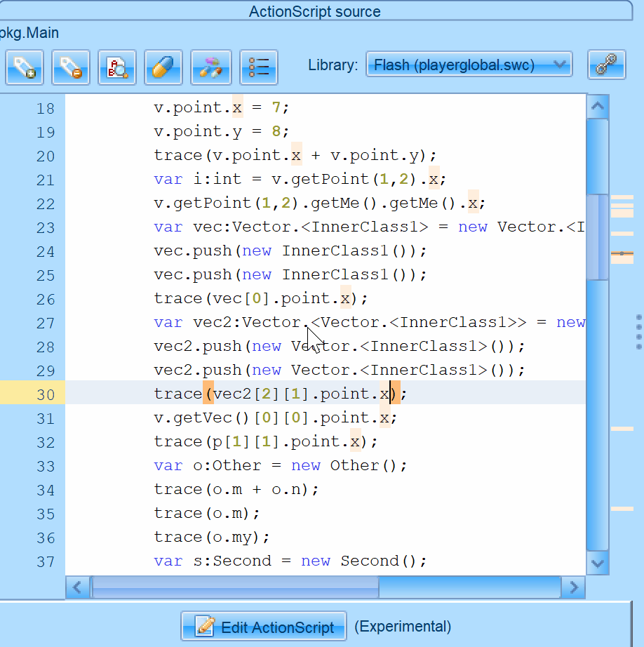Click the bulleted list toolbar icon
This screenshot has height=647, width=644.
[x=259, y=67]
